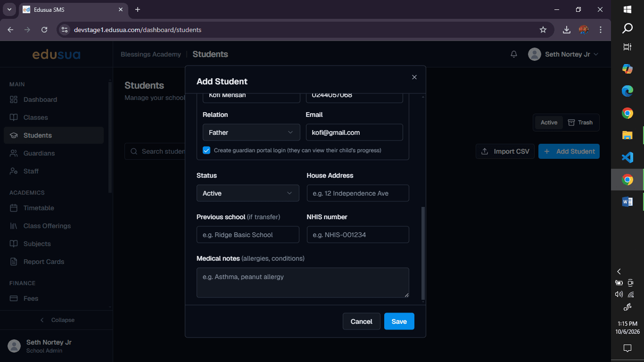The width and height of the screenshot is (644, 362).
Task: Open File Explorer from the taskbar
Action: (627, 135)
